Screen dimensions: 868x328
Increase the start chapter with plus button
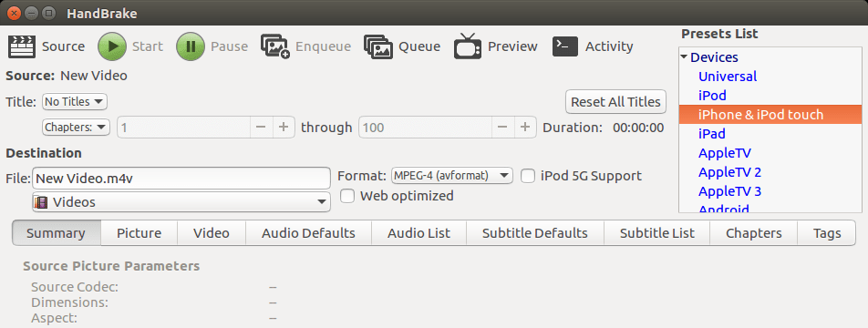284,128
